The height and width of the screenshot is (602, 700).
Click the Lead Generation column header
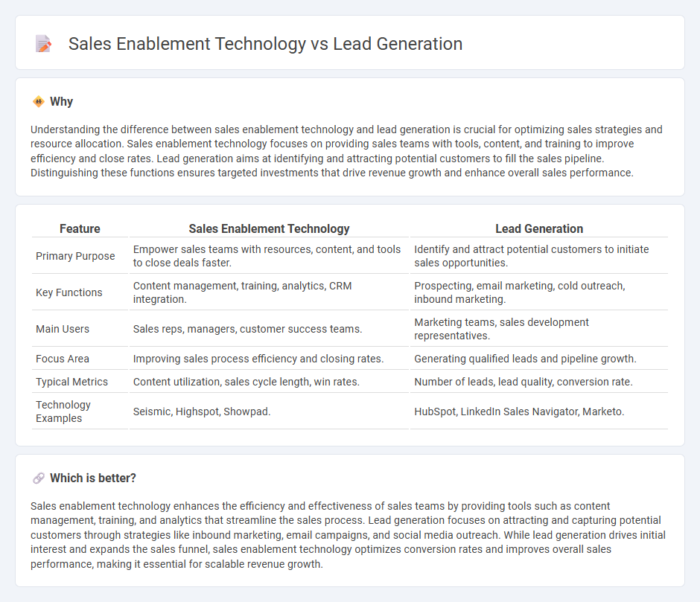(539, 229)
